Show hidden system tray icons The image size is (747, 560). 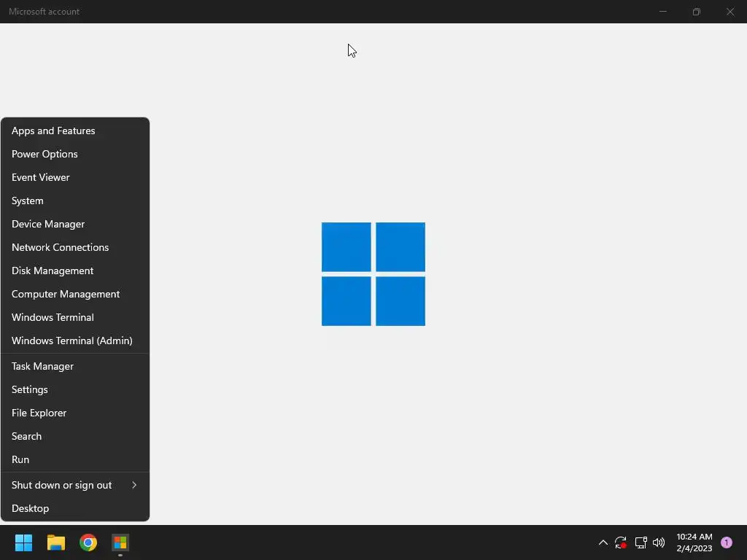click(x=603, y=542)
